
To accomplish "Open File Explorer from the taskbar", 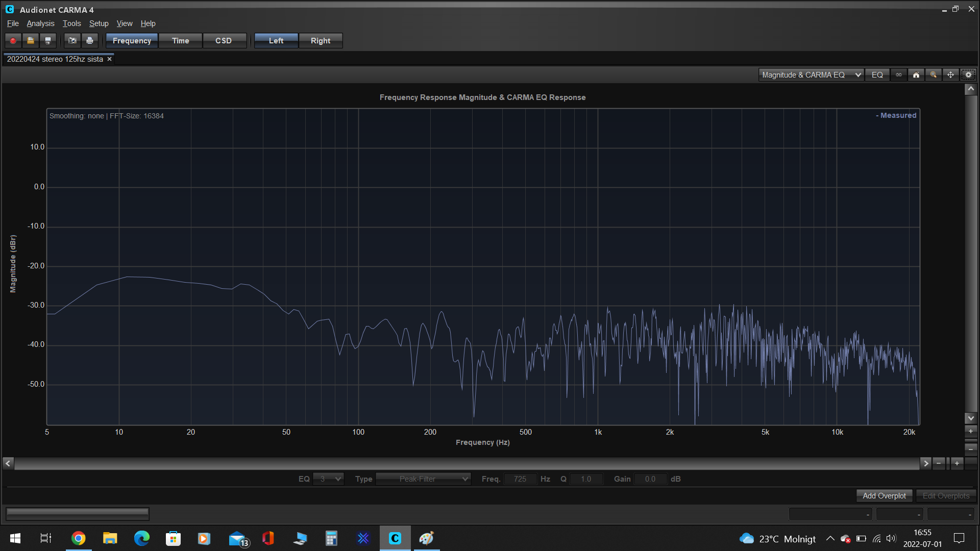I will 110,538.
